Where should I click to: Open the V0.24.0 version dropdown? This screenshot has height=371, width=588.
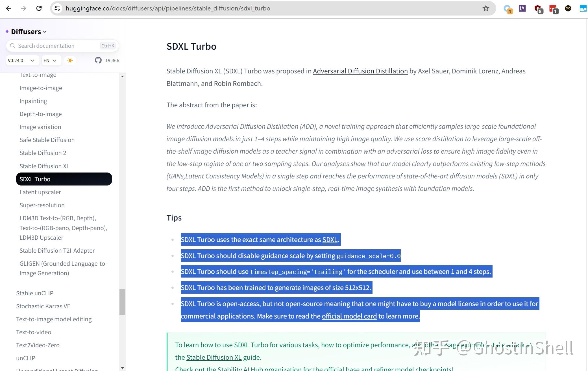pos(21,60)
